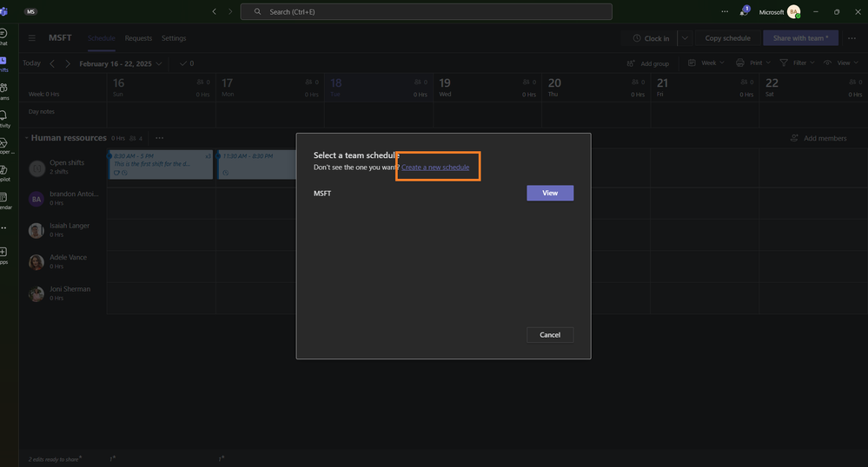Viewport: 868px width, 467px height.
Task: Open the Print dropdown
Action: click(752, 63)
